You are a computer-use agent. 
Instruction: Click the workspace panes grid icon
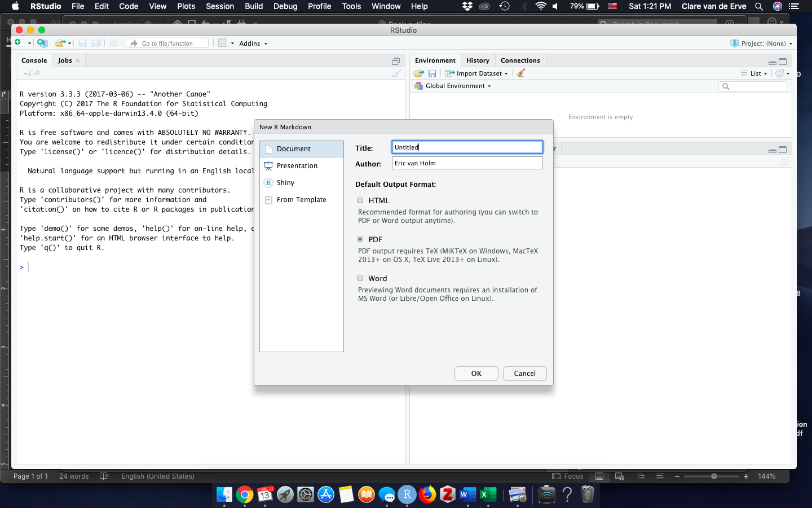tap(223, 43)
